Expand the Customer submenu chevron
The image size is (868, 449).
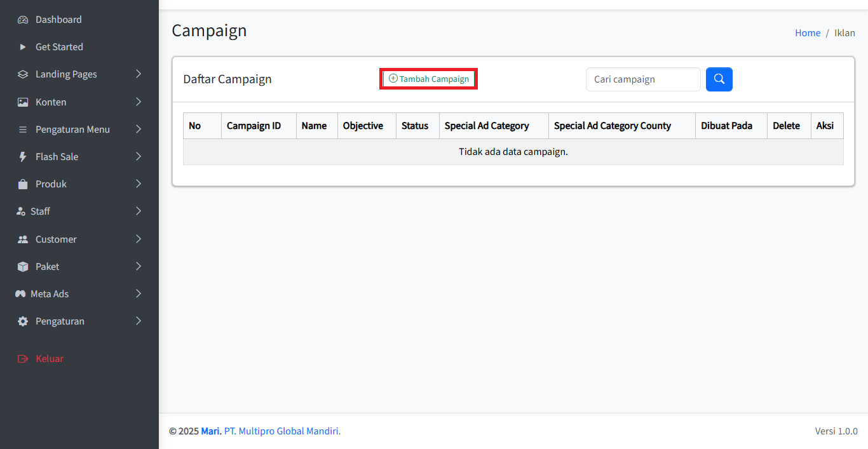coord(139,239)
